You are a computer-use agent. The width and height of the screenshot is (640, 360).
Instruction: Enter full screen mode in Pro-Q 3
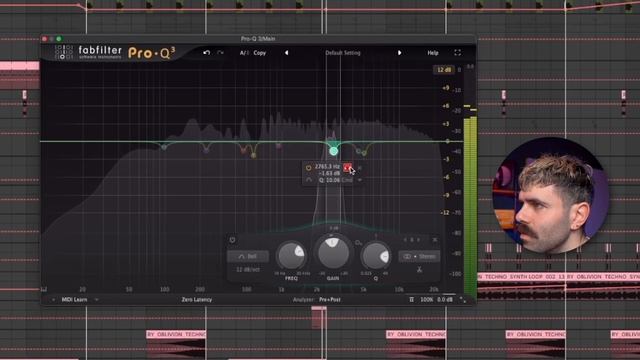tap(458, 53)
